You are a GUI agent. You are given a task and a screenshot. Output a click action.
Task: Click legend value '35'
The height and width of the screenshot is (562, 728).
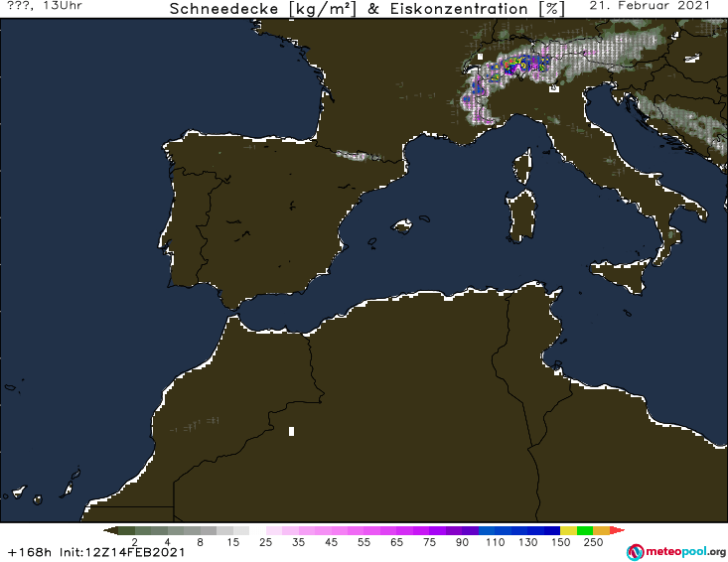coord(298,542)
